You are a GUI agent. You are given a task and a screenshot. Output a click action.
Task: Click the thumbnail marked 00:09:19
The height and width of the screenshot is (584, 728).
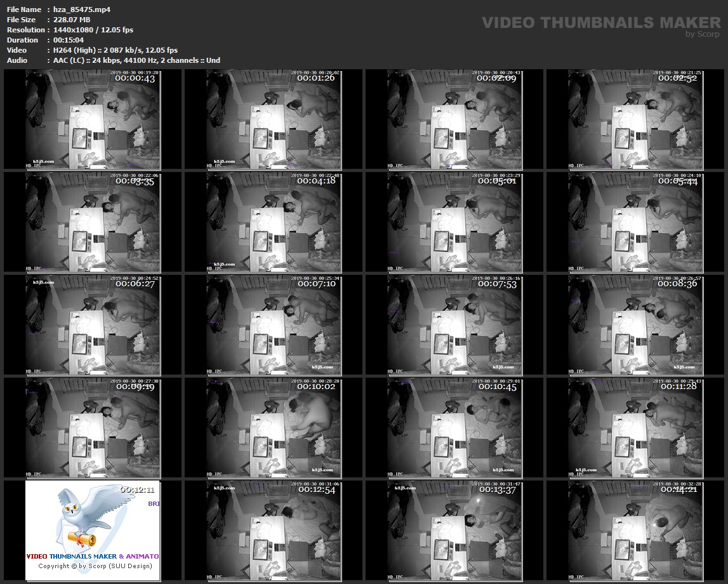point(93,428)
